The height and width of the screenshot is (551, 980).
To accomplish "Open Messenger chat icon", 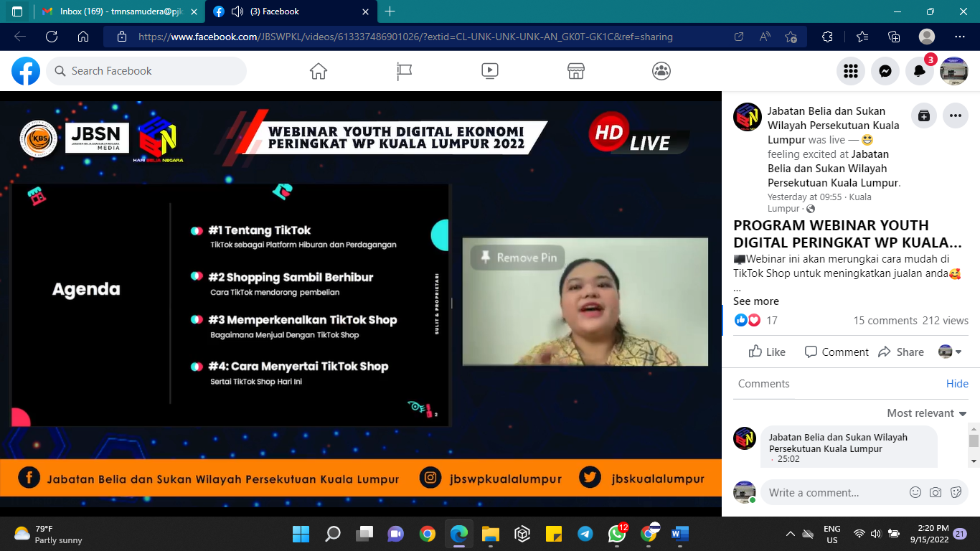I will click(x=885, y=71).
